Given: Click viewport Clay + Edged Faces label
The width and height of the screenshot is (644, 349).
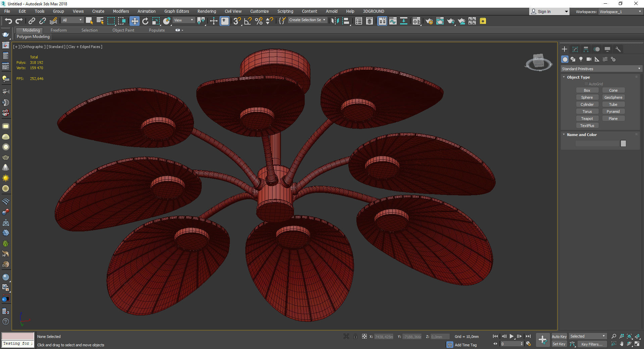Looking at the screenshot, I should pyautogui.click(x=85, y=47).
